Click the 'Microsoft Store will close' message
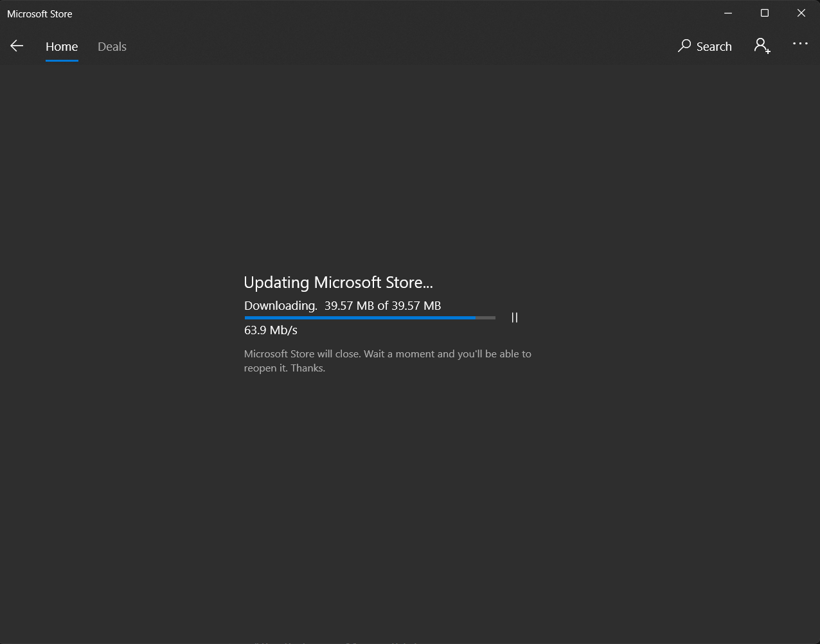Viewport: 820px width, 644px height. (388, 361)
